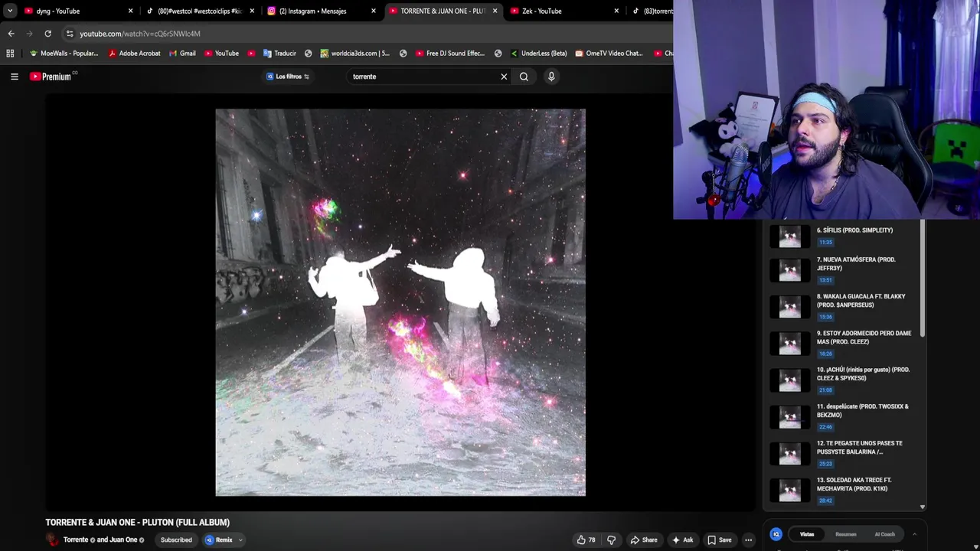The height and width of the screenshot is (551, 980).
Task: Play the PLUTON album cover video
Action: point(400,302)
